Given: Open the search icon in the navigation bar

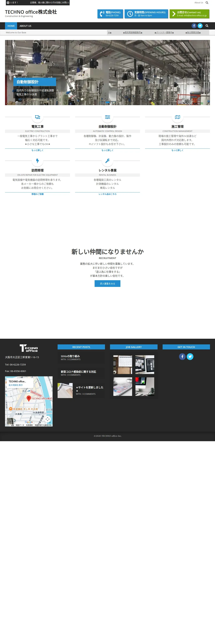Looking at the screenshot, I should 207,26.
